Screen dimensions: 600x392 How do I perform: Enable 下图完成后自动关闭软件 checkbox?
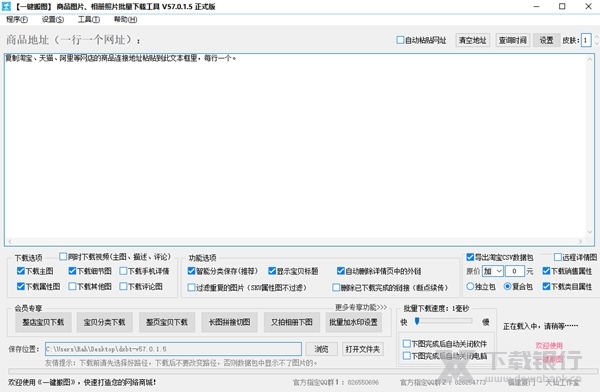coord(407,343)
